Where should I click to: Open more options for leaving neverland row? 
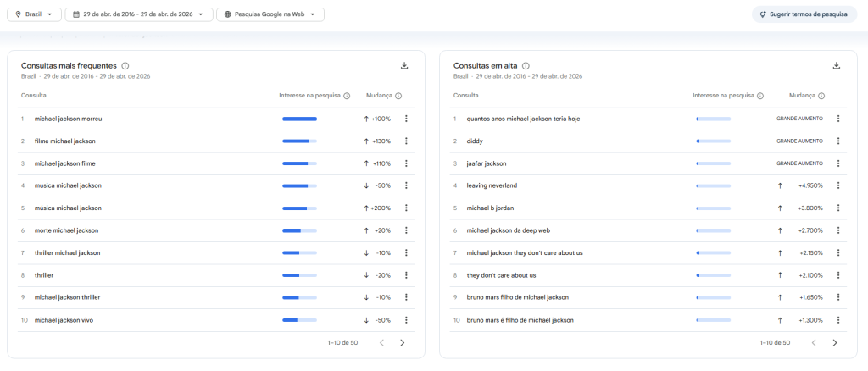[x=838, y=185]
